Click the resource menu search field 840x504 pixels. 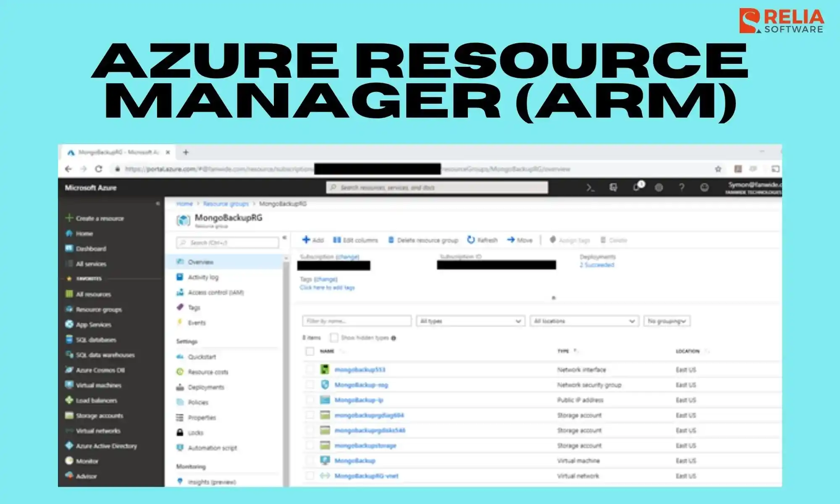coord(227,243)
